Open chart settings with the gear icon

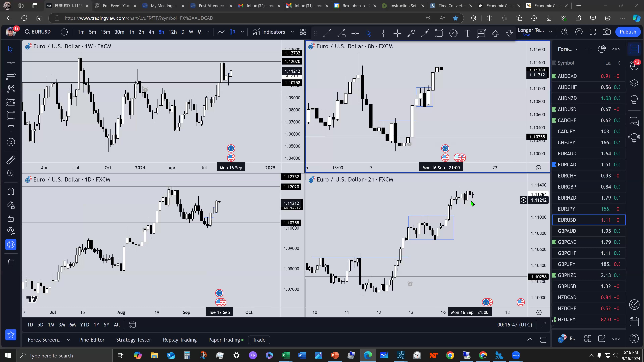(579, 32)
